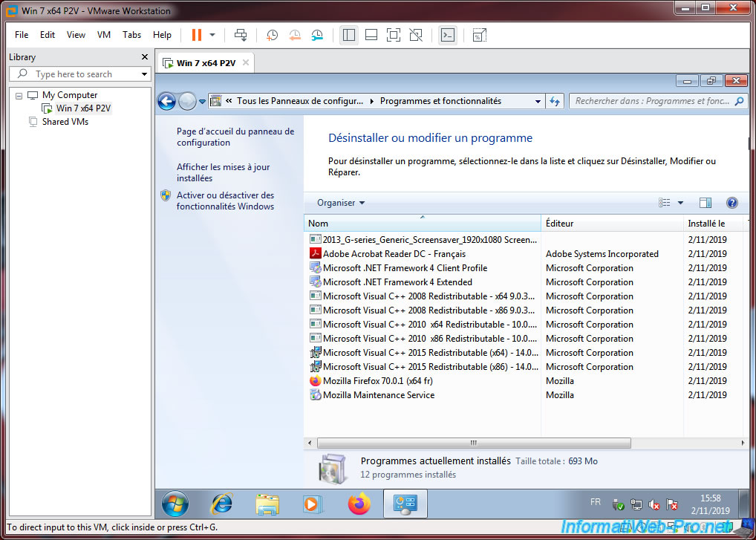Image resolution: width=756 pixels, height=540 pixels.
Task: Toggle the Library sidebar view button
Action: click(348, 35)
